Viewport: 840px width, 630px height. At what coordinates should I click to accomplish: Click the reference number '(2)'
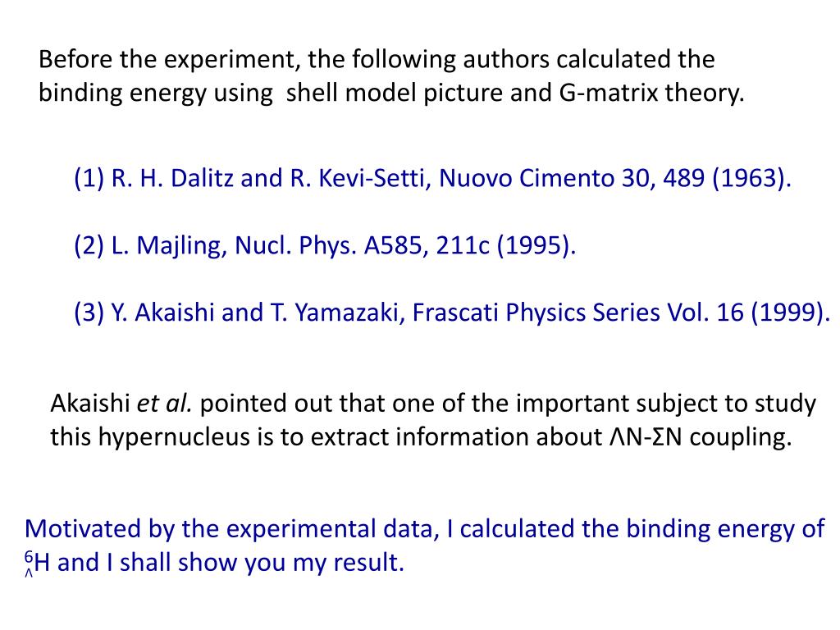pos(89,245)
